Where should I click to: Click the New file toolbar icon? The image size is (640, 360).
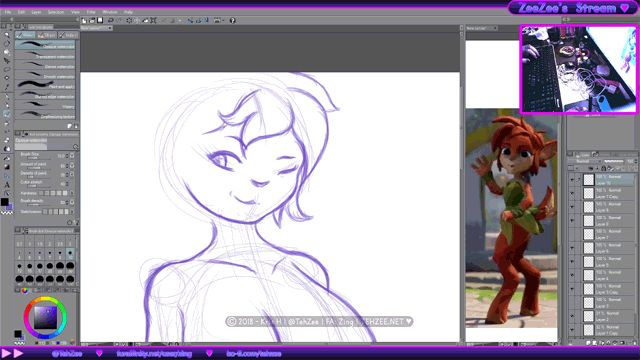[x=84, y=20]
